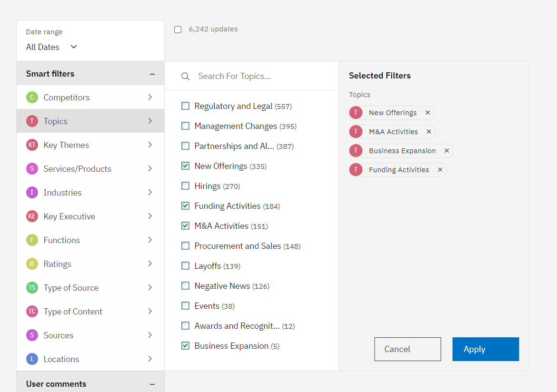Expand the Key Themes filter chevron
This screenshot has width=557, height=392.
(150, 145)
